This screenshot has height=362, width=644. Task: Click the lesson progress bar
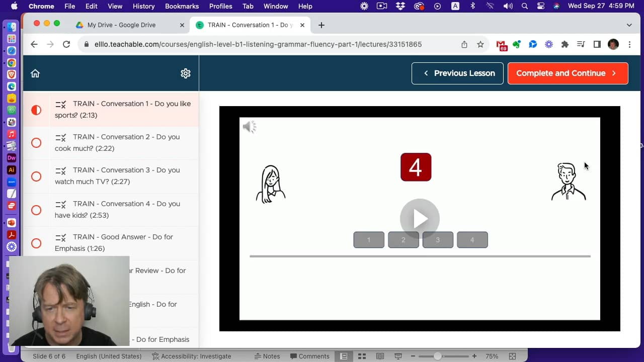(420, 256)
